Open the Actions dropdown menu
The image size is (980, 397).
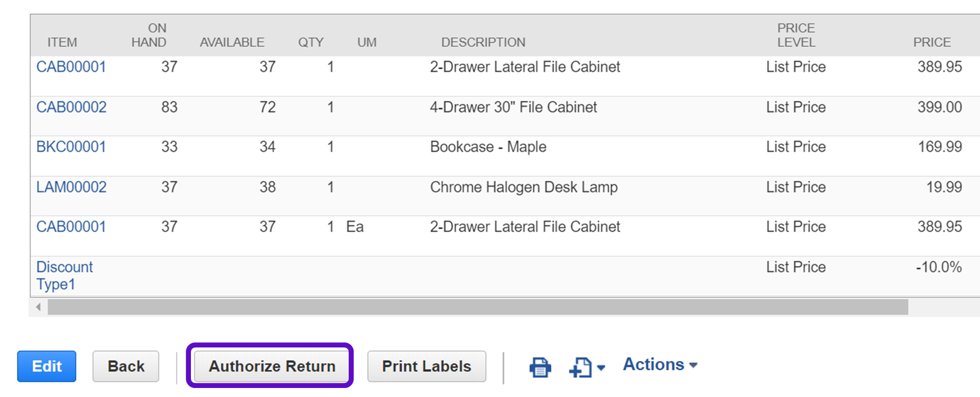pos(660,365)
